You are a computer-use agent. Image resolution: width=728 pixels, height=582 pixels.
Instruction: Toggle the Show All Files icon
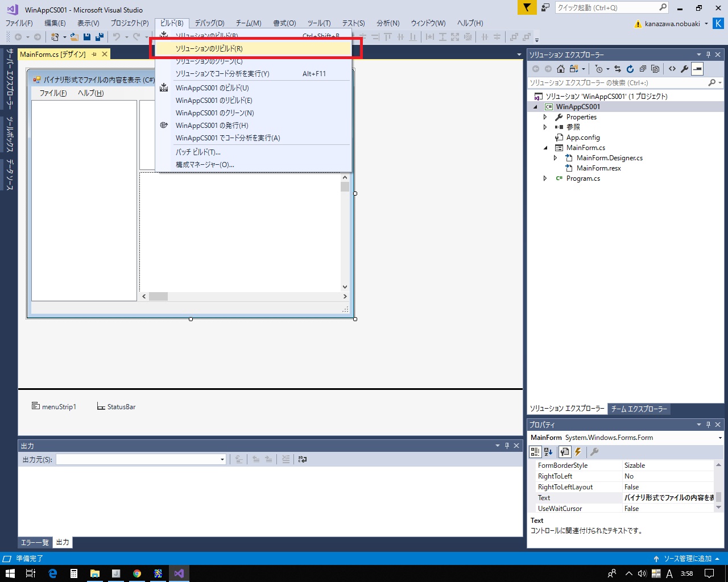(655, 69)
